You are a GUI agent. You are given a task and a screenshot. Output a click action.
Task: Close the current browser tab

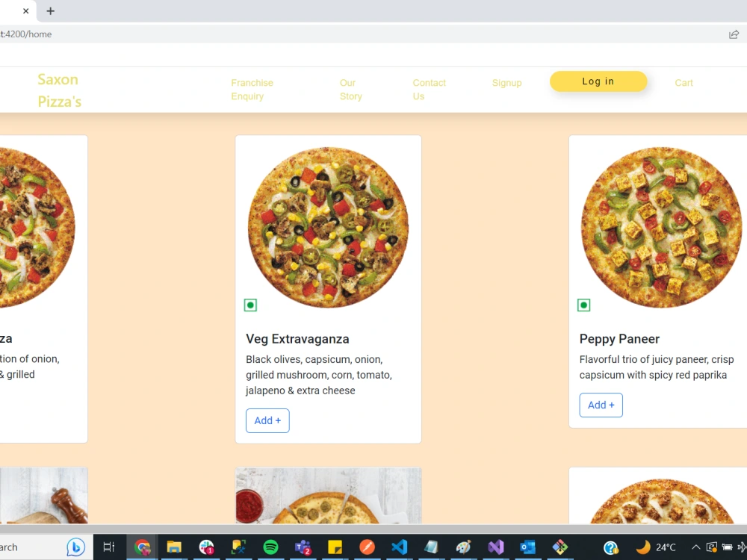pyautogui.click(x=25, y=10)
